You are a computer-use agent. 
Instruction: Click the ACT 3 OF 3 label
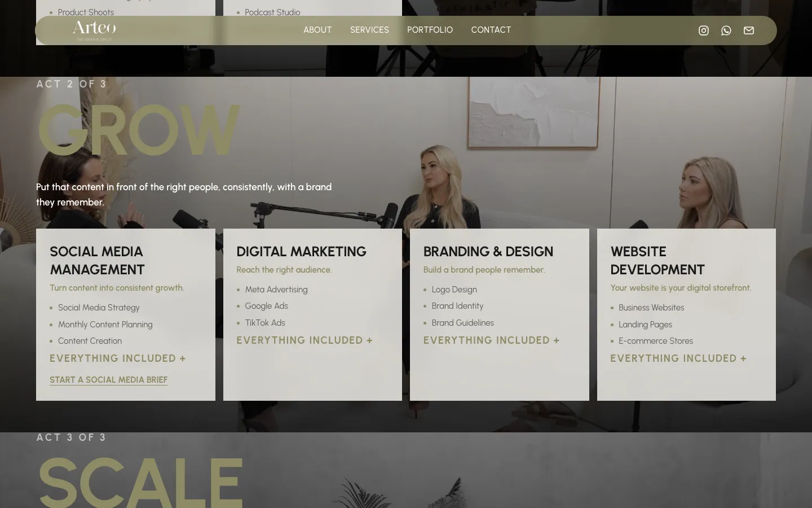tap(72, 437)
